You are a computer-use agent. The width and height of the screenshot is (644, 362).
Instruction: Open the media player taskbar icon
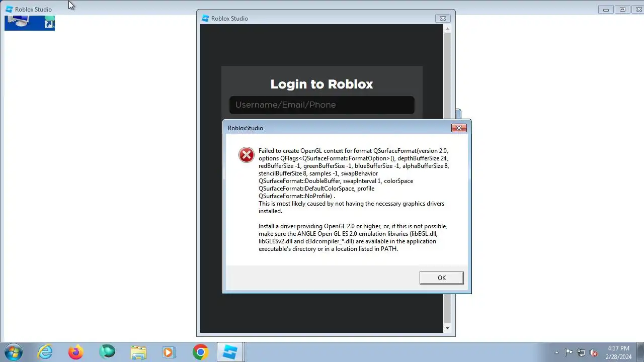[169, 352]
